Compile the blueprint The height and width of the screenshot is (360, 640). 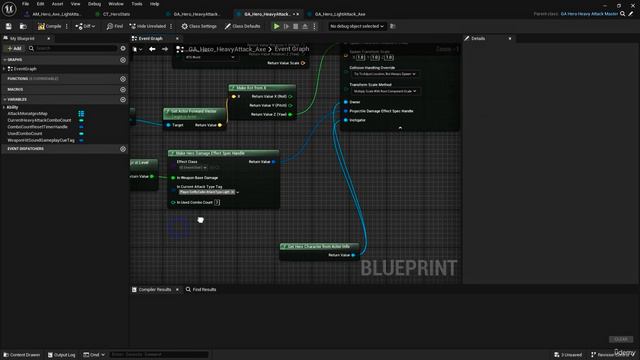click(49, 26)
